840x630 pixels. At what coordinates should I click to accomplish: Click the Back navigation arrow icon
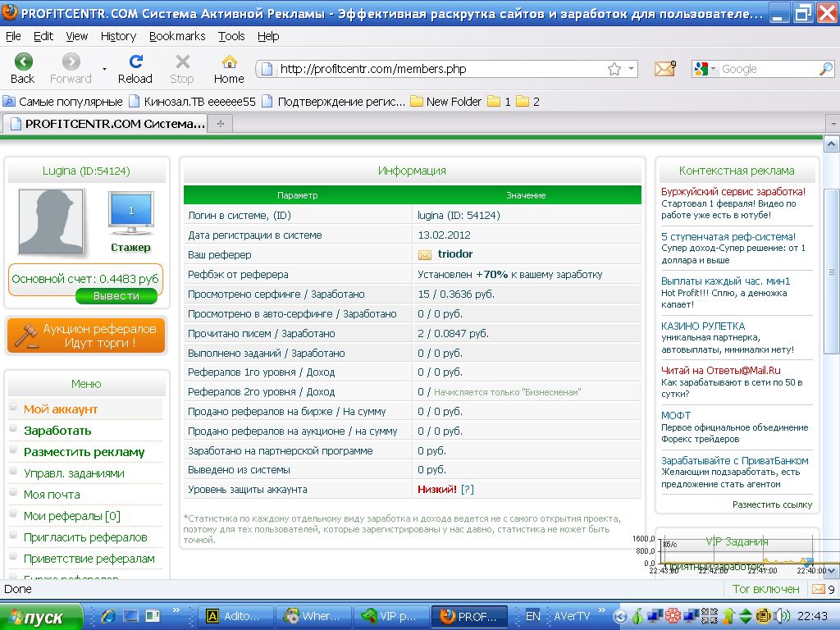point(23,62)
